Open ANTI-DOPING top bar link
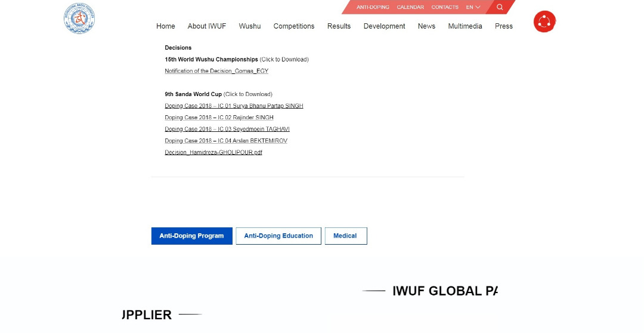 (373, 7)
